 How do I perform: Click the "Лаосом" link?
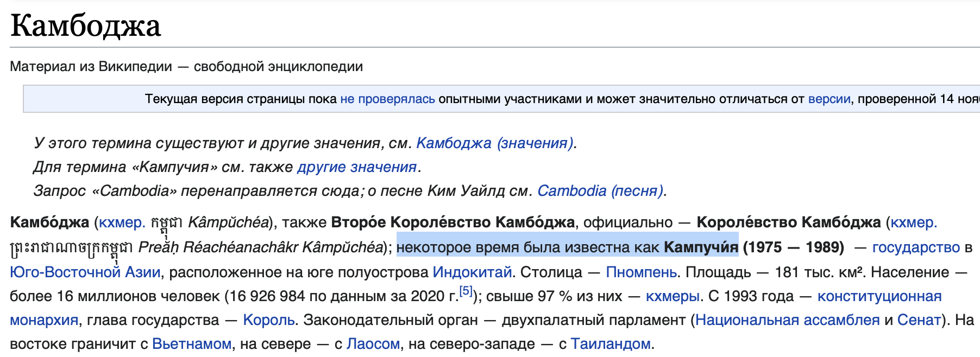click(373, 344)
